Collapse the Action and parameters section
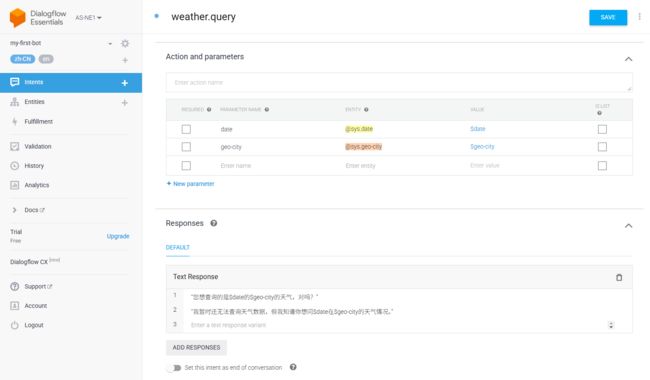The image size is (650, 380). coord(628,59)
